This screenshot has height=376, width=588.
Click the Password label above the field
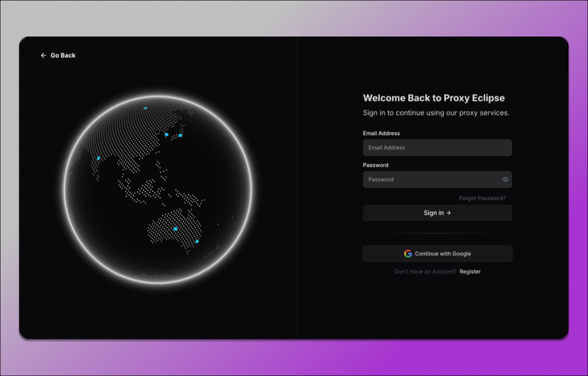(376, 165)
